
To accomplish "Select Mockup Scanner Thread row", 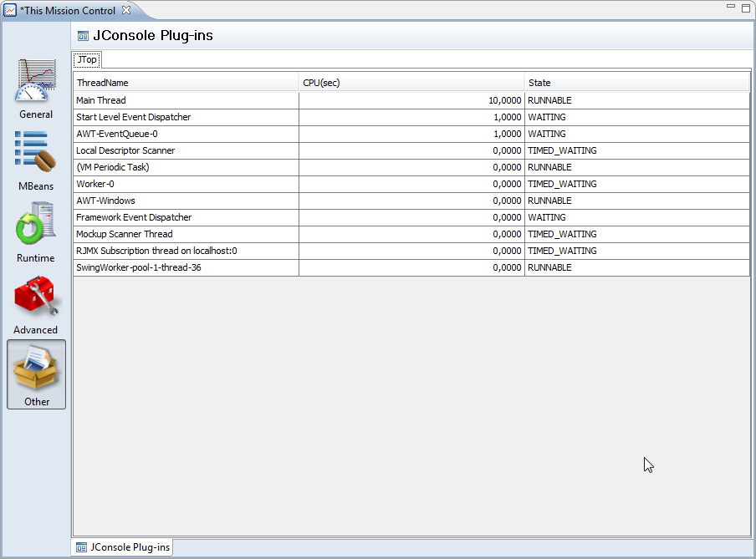I will tap(411, 234).
